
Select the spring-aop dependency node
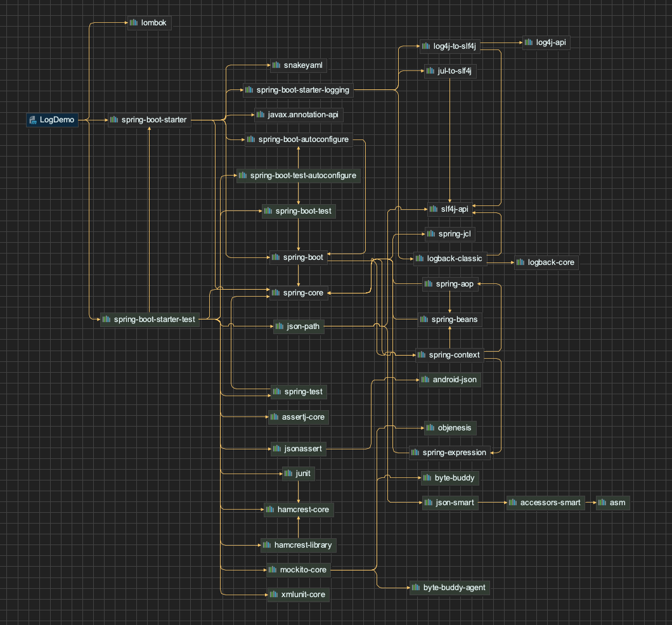tap(450, 284)
